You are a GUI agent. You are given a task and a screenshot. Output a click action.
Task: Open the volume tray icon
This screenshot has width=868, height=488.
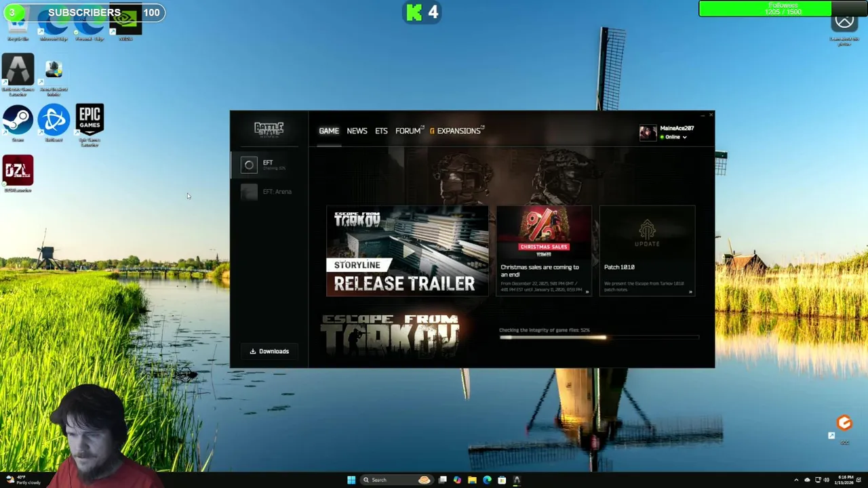point(826,480)
